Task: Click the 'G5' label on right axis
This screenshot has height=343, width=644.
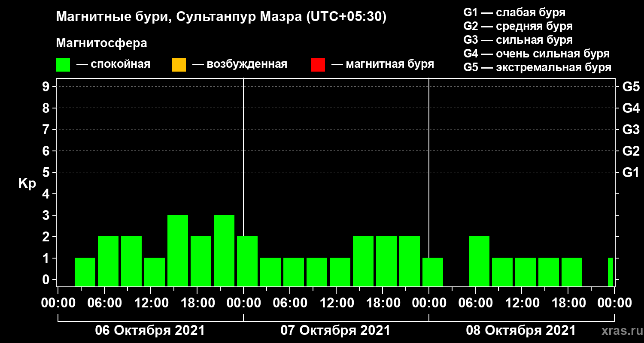Action: 631,87
